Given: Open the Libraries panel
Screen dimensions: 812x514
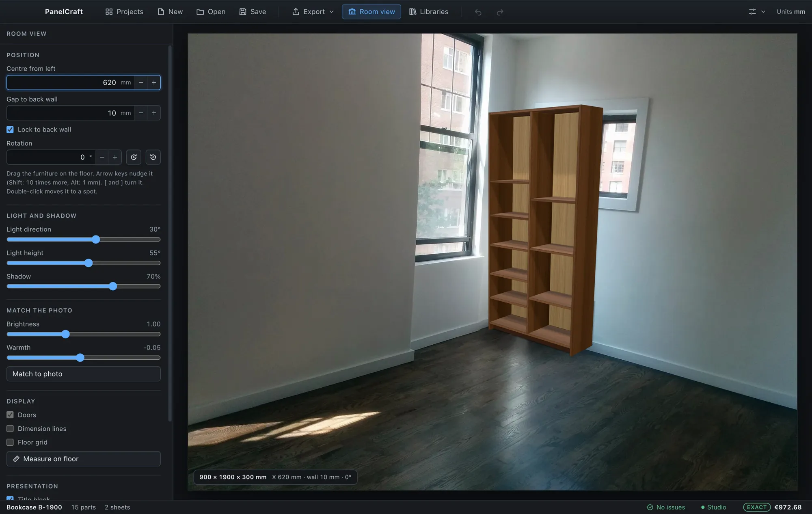Looking at the screenshot, I should click(429, 12).
